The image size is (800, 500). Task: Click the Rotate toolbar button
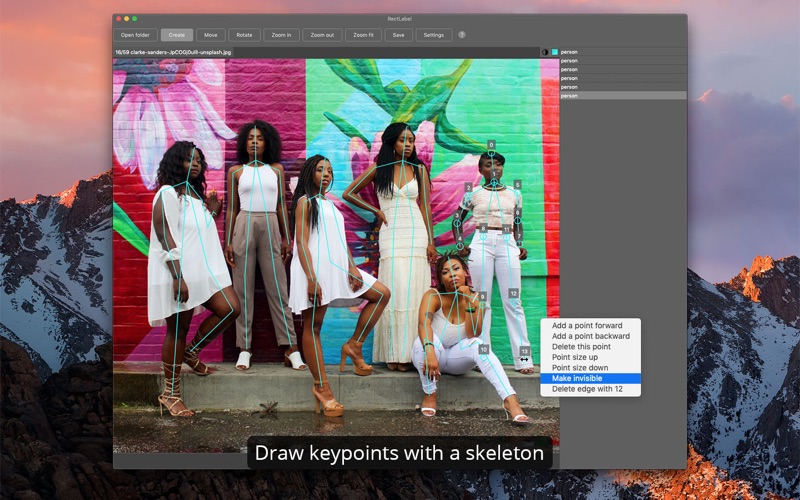pyautogui.click(x=244, y=35)
